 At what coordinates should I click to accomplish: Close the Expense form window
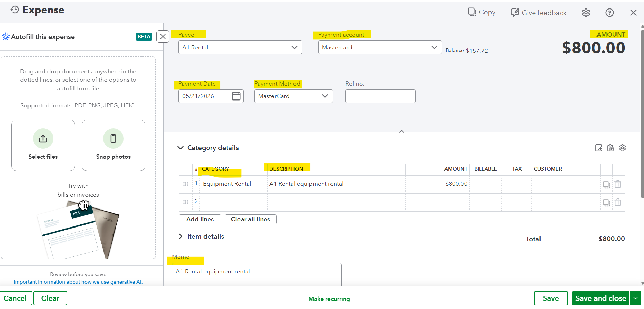(633, 13)
